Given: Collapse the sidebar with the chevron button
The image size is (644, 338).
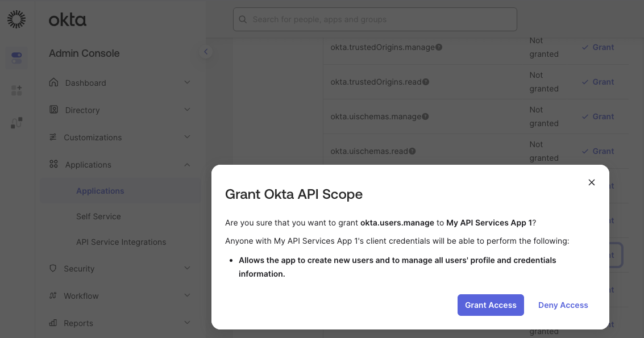Looking at the screenshot, I should (206, 52).
